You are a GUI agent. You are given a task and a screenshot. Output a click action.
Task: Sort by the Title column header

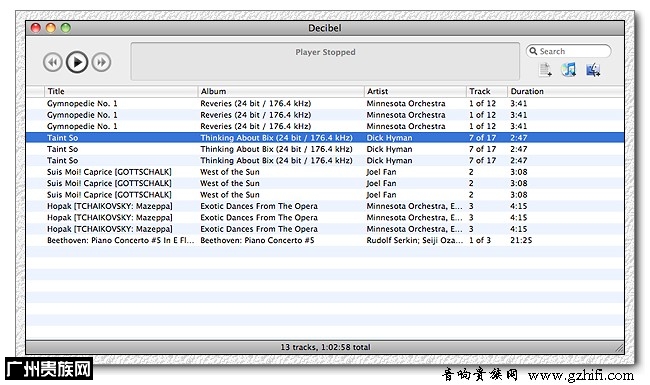pos(121,91)
